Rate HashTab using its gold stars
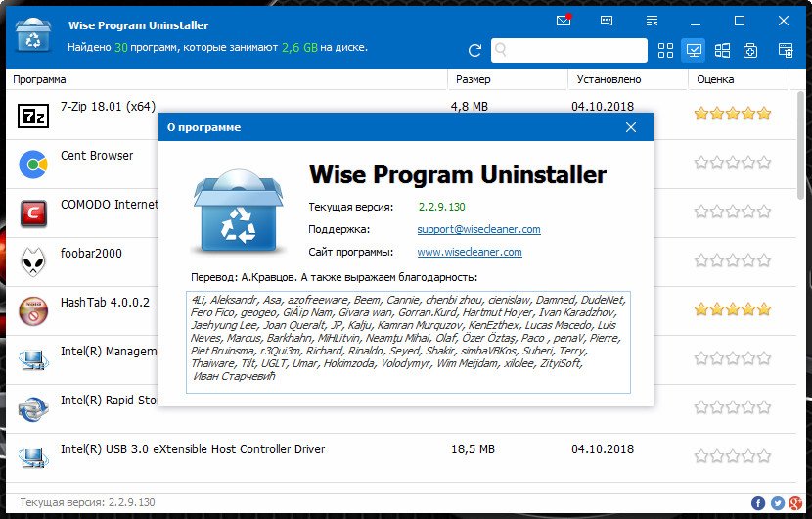 [x=732, y=309]
